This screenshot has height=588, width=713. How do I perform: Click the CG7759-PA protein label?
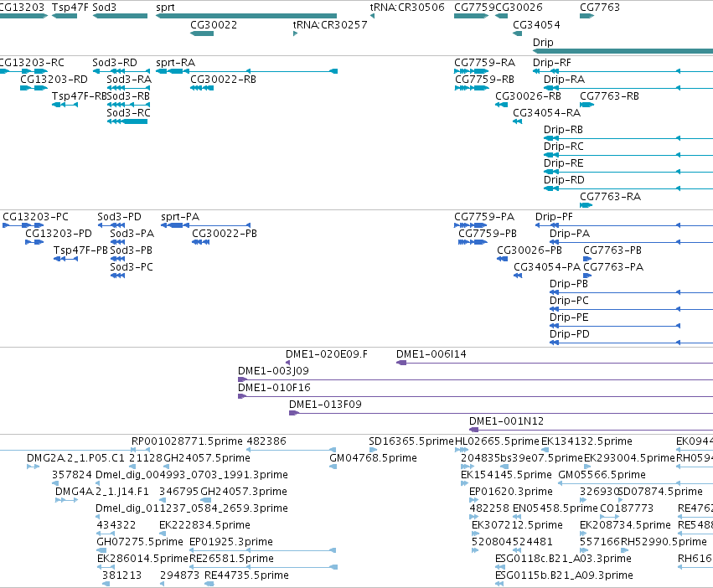pyautogui.click(x=484, y=216)
